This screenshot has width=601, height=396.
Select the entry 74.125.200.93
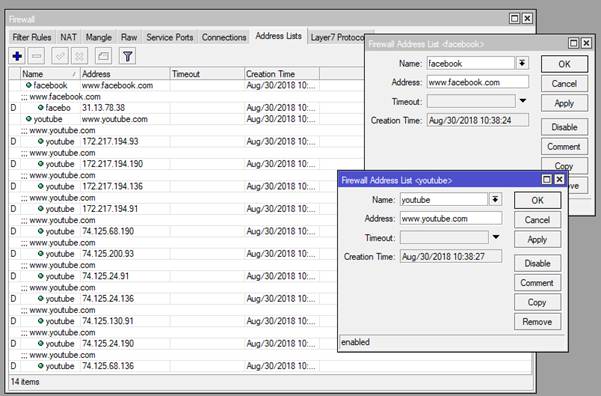(173, 254)
